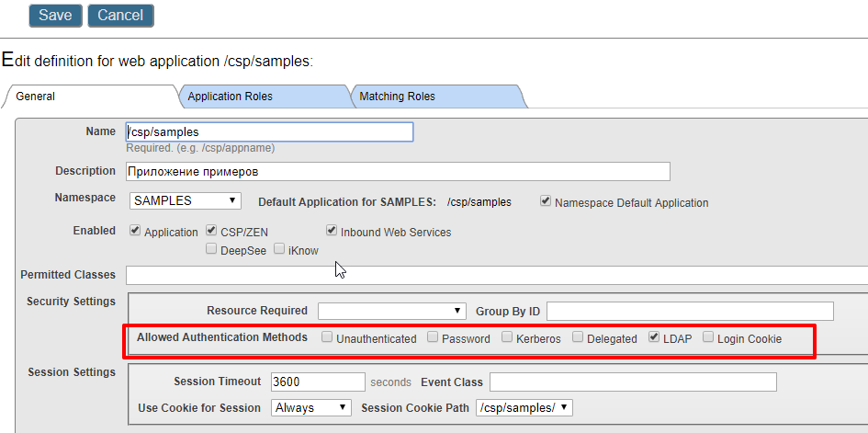Toggle the Application enabled checkbox

(135, 231)
